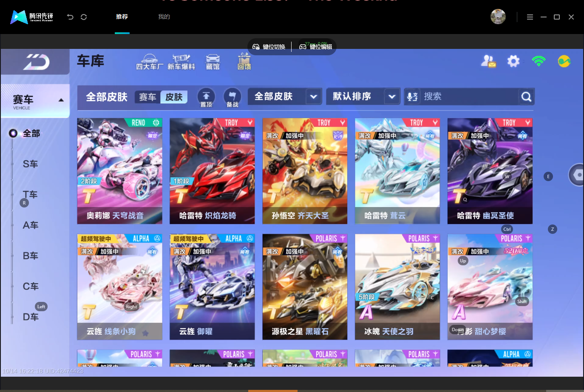Click the Tencent Pioneer logo icon
The height and width of the screenshot is (392, 584).
(x=32, y=17)
